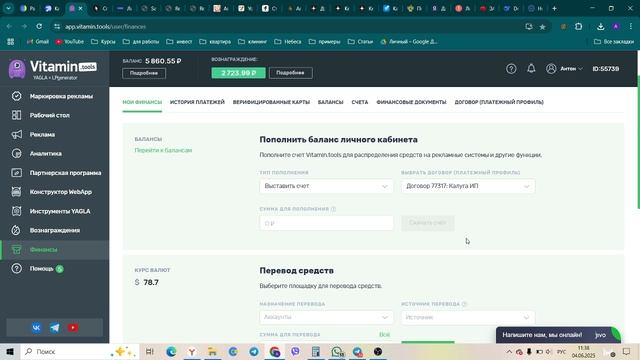Switch to Мои финансы tab

tap(142, 102)
